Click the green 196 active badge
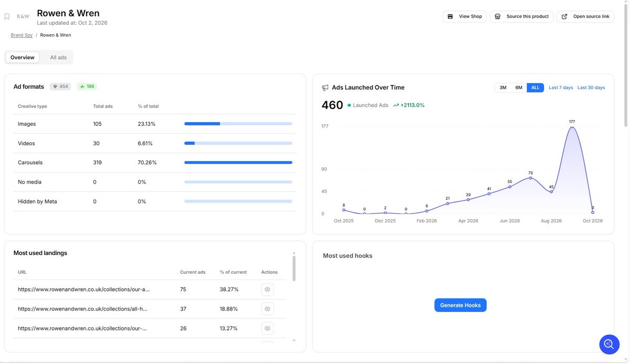Image resolution: width=630 pixels, height=364 pixels. pos(87,87)
